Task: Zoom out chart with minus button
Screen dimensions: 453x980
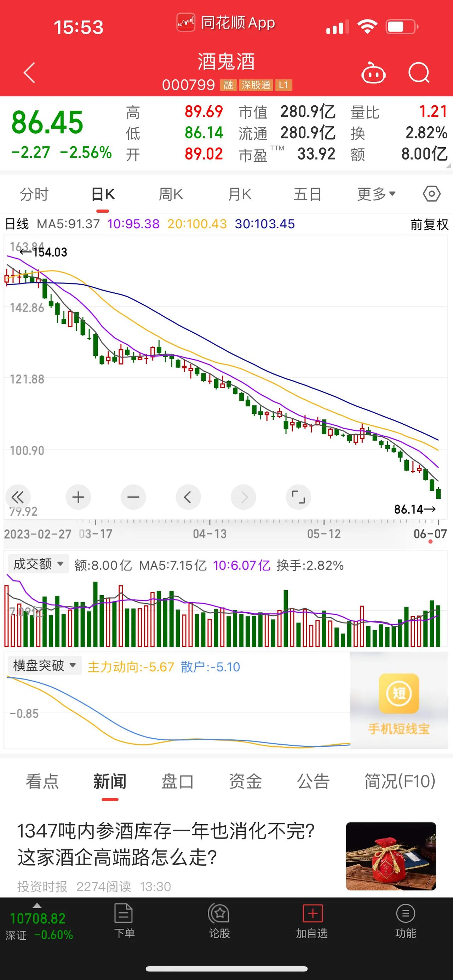Action: (133, 497)
